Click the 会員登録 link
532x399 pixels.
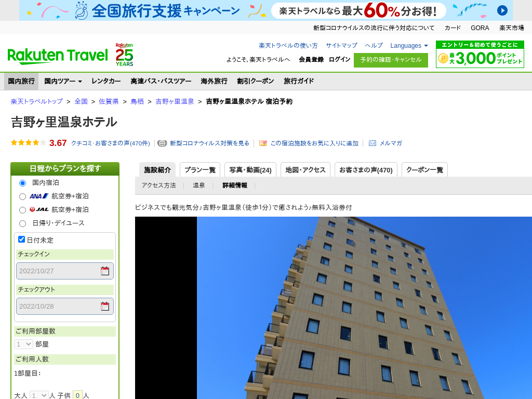coord(311,59)
